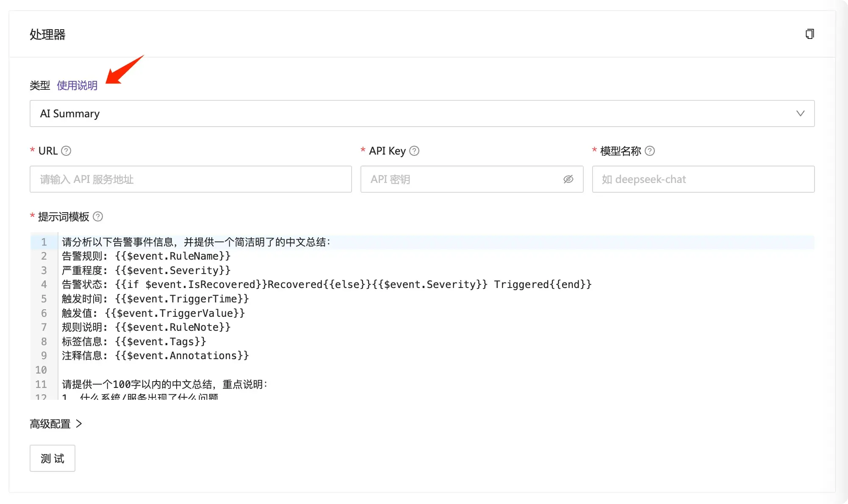The image size is (848, 504).
Task: Focus the URL API service address field
Action: coord(191,179)
